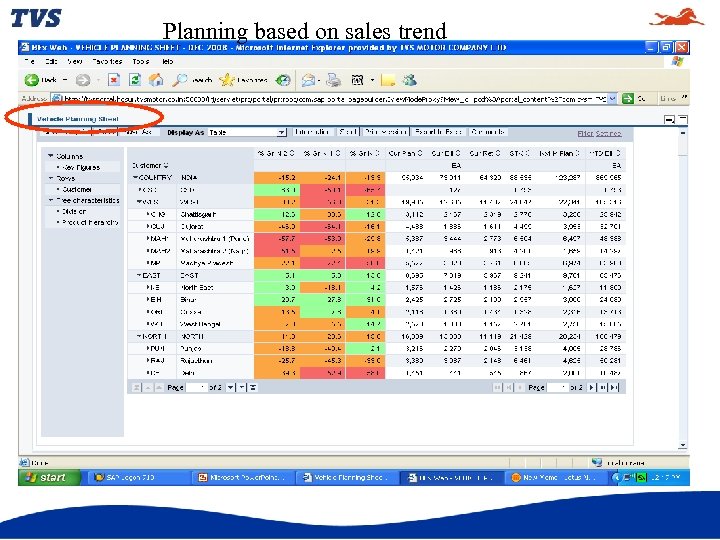This screenshot has width=720, height=540.
Task: Select Division under Free characteristics
Action: click(74, 212)
